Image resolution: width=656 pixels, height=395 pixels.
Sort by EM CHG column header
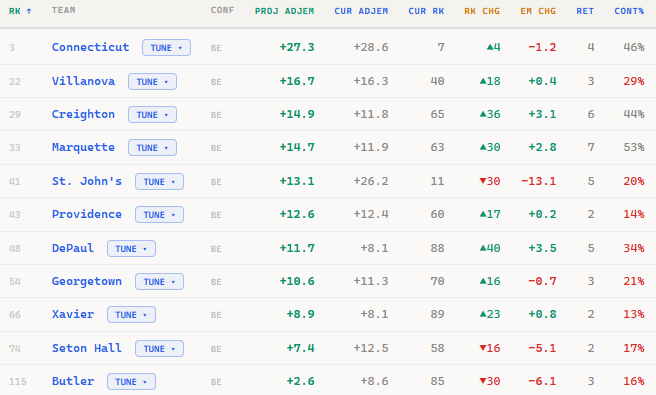pos(538,11)
